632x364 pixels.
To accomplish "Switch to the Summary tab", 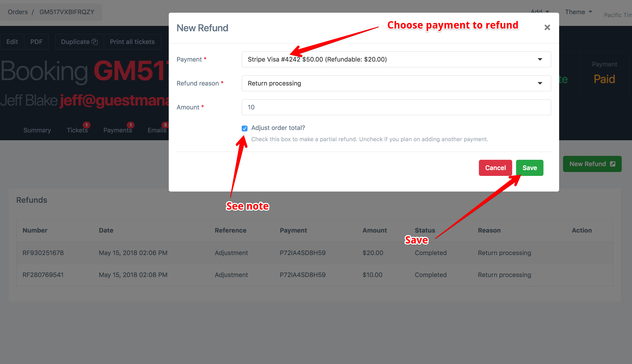I will pos(37,130).
